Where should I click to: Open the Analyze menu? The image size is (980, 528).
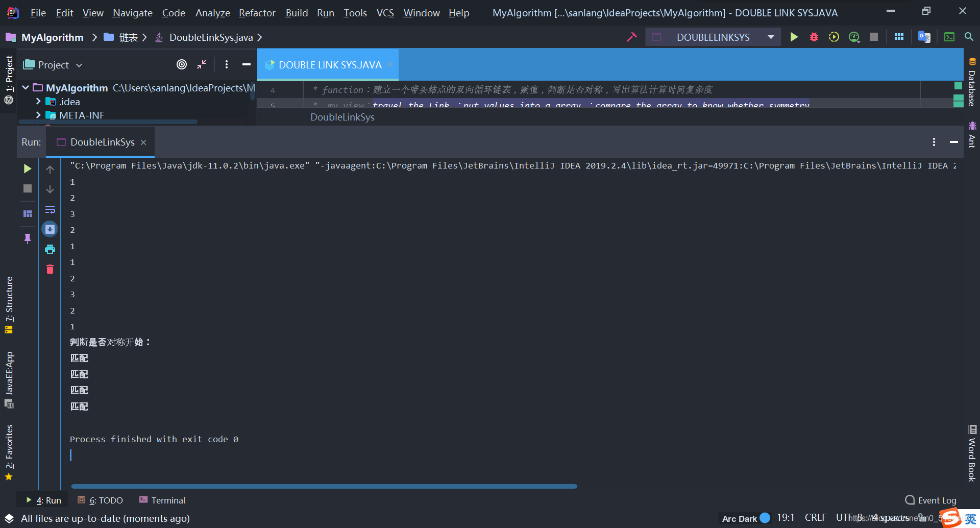[x=213, y=13]
